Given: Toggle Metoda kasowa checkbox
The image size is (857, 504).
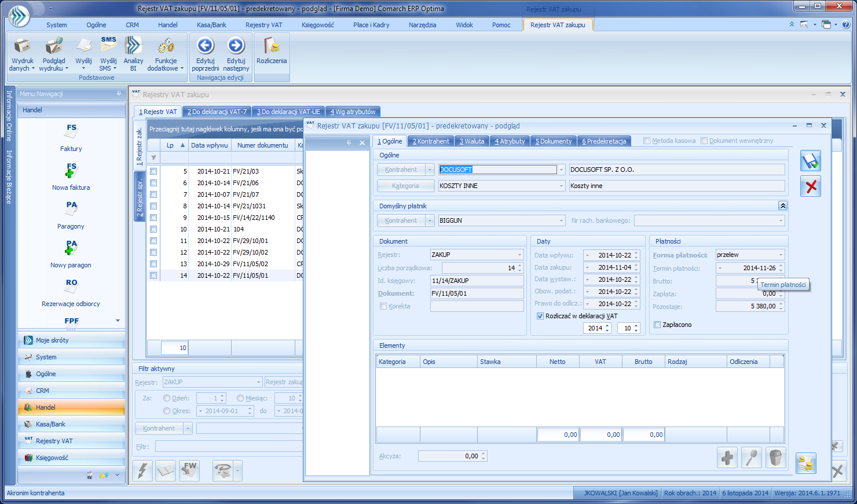Looking at the screenshot, I should point(647,141).
